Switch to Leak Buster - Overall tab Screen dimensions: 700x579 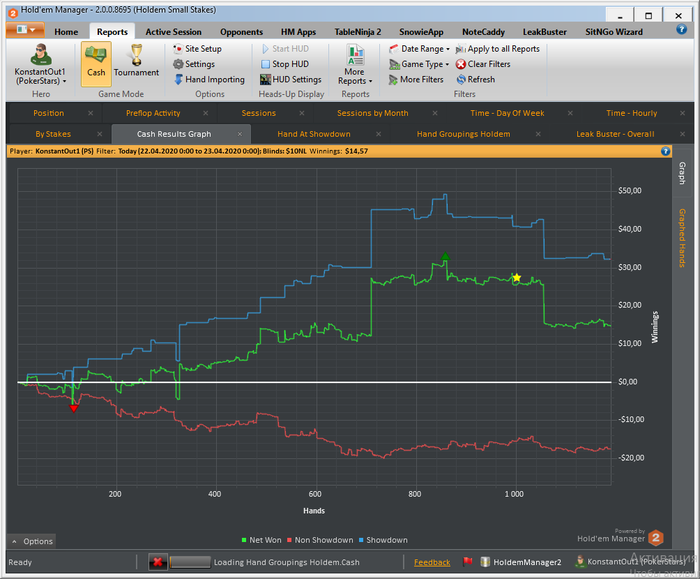(x=615, y=134)
